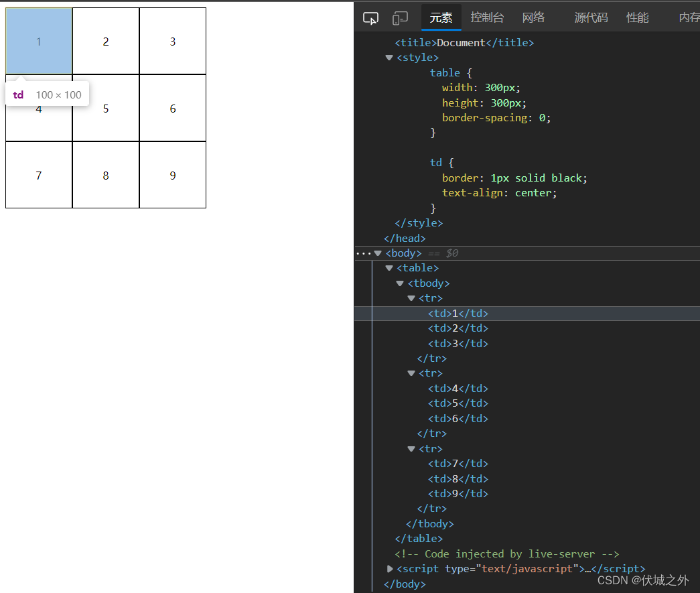
Task: Click highlighted table cell 1 in page
Action: coord(39,41)
